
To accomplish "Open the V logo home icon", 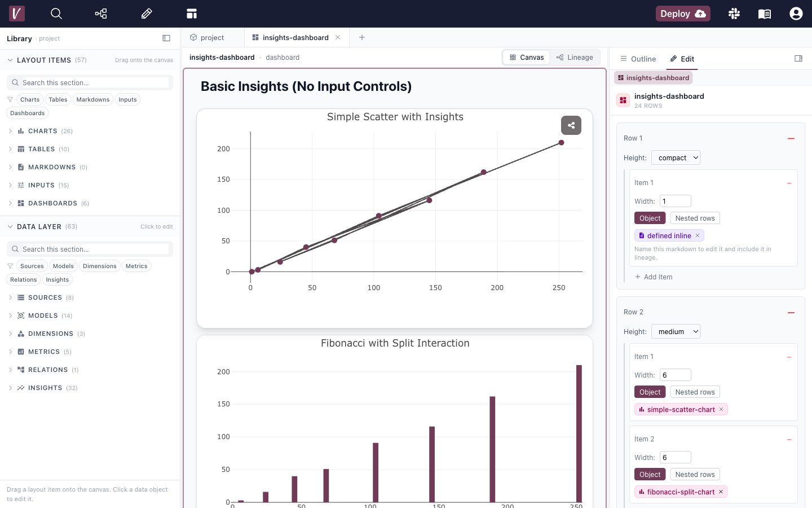I will click(17, 14).
